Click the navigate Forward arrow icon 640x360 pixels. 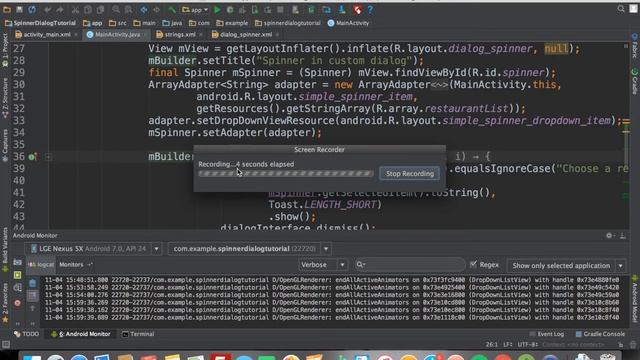[156, 9]
